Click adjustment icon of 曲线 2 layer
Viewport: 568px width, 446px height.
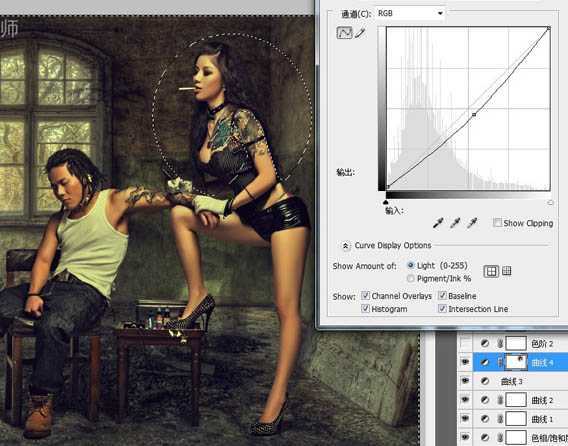[x=484, y=400]
